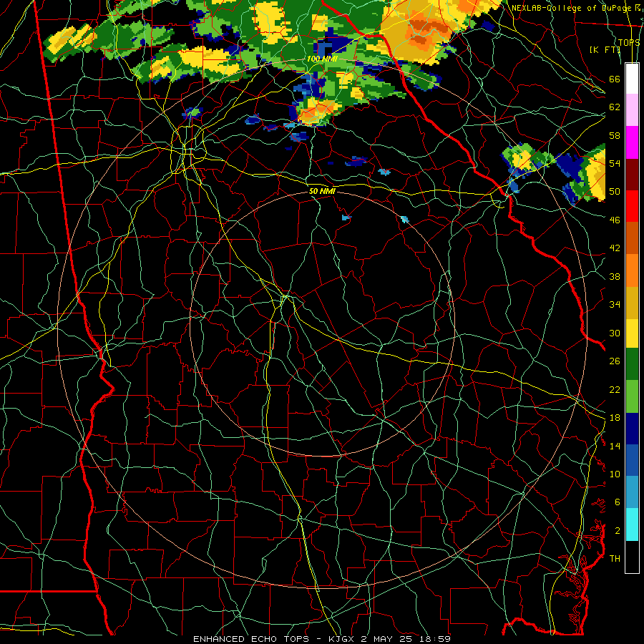Pick the yellow legend swatch
The image size is (644, 644).
coord(632,333)
